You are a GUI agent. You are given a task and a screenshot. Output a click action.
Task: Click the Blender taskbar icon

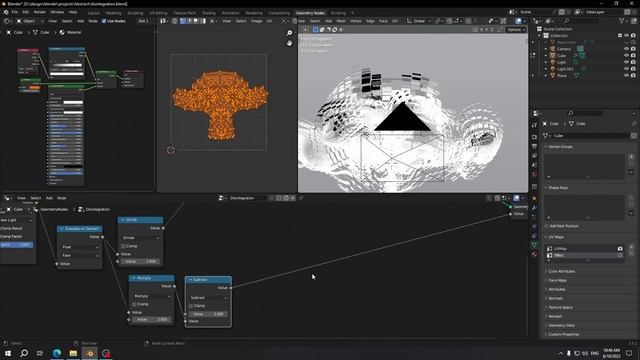pos(90,353)
